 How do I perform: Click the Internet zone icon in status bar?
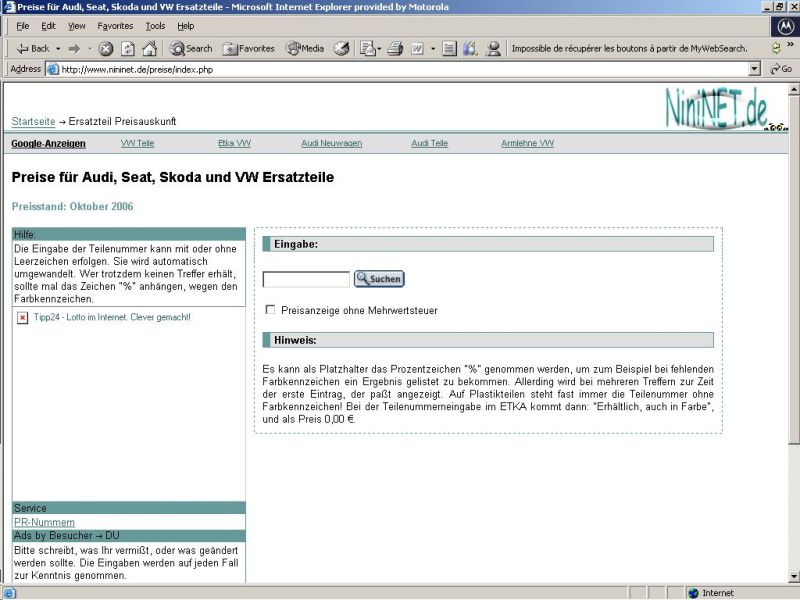pyautogui.click(x=693, y=593)
